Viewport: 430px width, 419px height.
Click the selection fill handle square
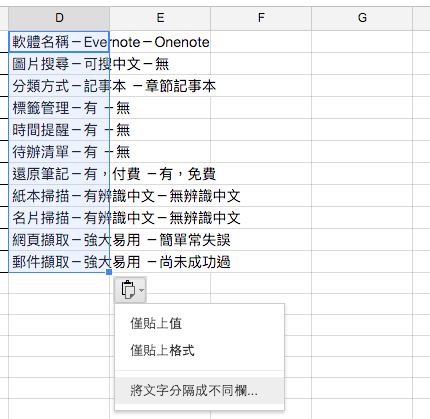tap(109, 272)
